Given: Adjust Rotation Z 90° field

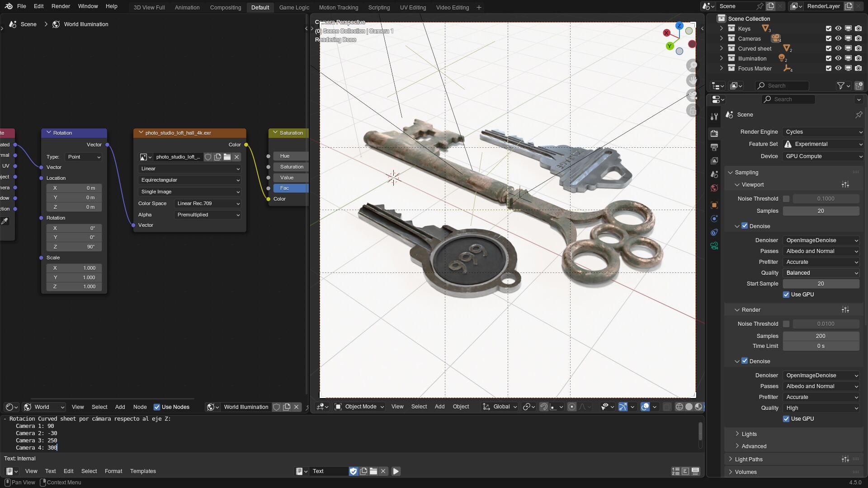Looking at the screenshot, I should [74, 247].
